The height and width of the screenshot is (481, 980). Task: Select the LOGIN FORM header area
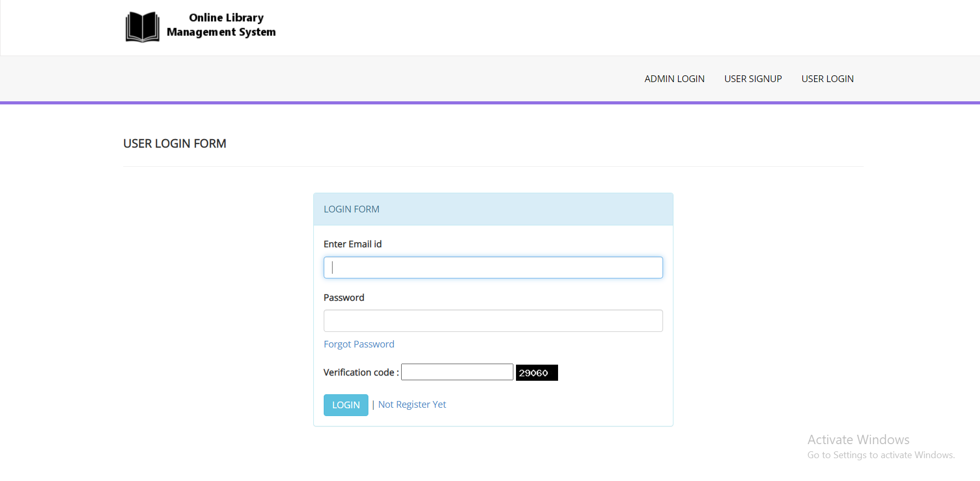click(351, 209)
